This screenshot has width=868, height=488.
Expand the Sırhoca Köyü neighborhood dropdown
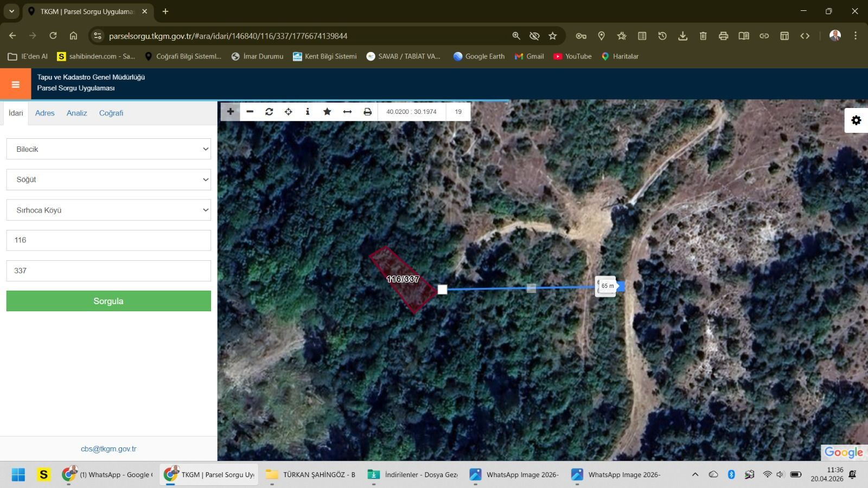tap(108, 210)
